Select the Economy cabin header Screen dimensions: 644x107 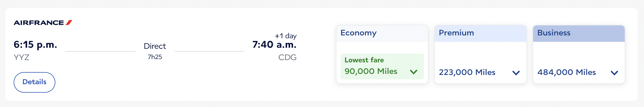click(358, 33)
